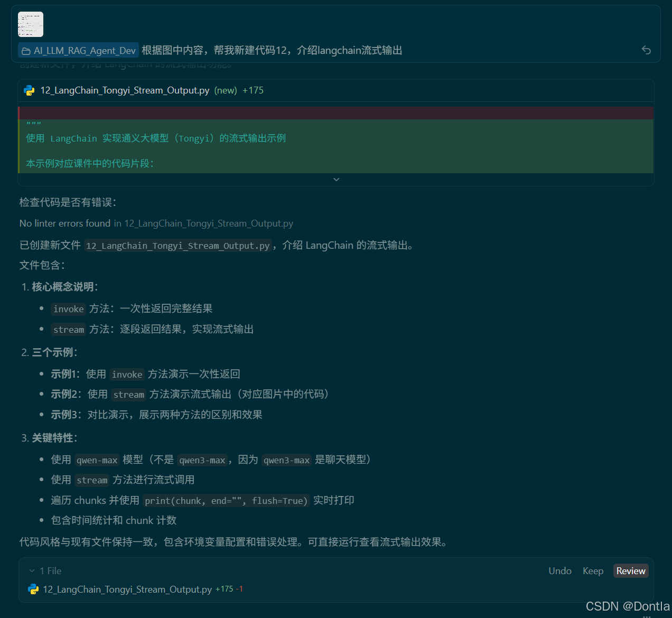Select the AI_LLM_RAG_Agent_Dev context chip

78,50
